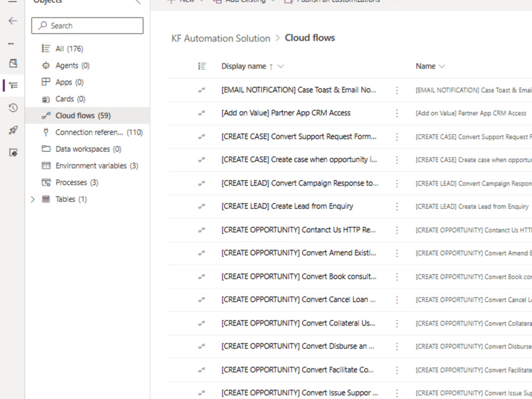Open Display name column dropdown chevron

(x=280, y=66)
